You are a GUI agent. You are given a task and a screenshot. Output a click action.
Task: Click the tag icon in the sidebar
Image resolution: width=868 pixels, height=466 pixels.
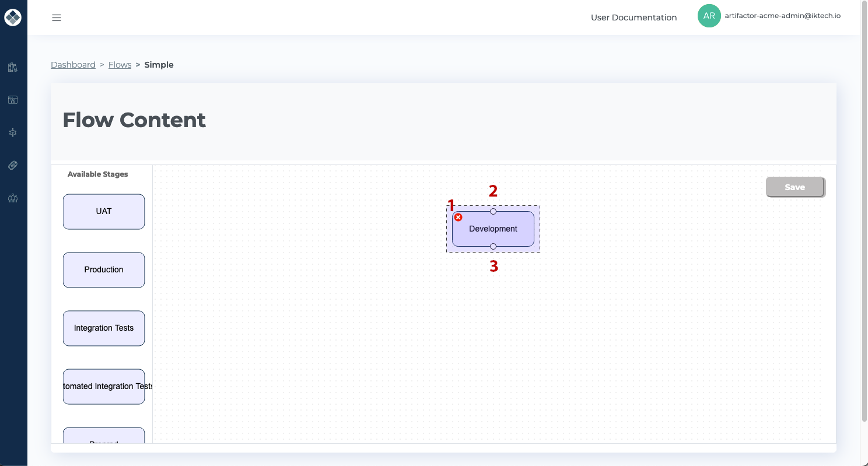pos(13,165)
